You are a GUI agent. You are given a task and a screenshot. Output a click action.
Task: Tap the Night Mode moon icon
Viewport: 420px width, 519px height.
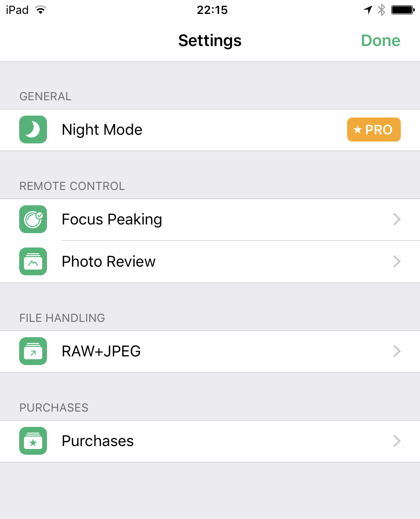(33, 130)
